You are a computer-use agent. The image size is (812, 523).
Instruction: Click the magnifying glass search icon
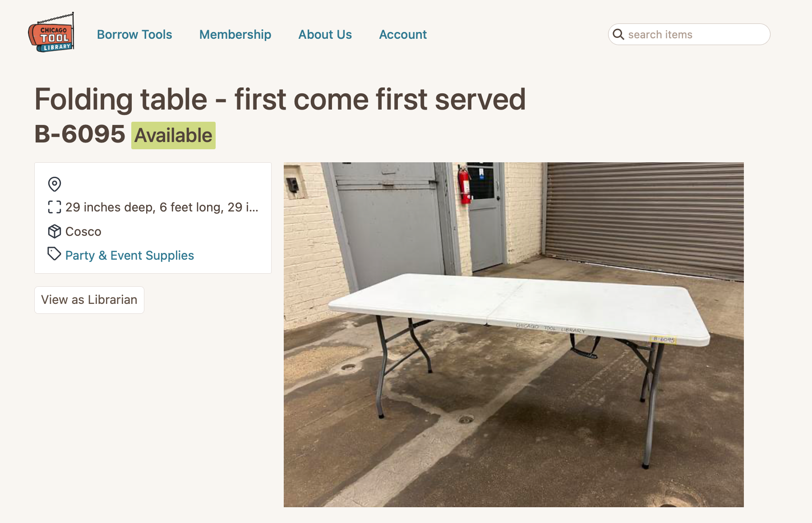618,34
